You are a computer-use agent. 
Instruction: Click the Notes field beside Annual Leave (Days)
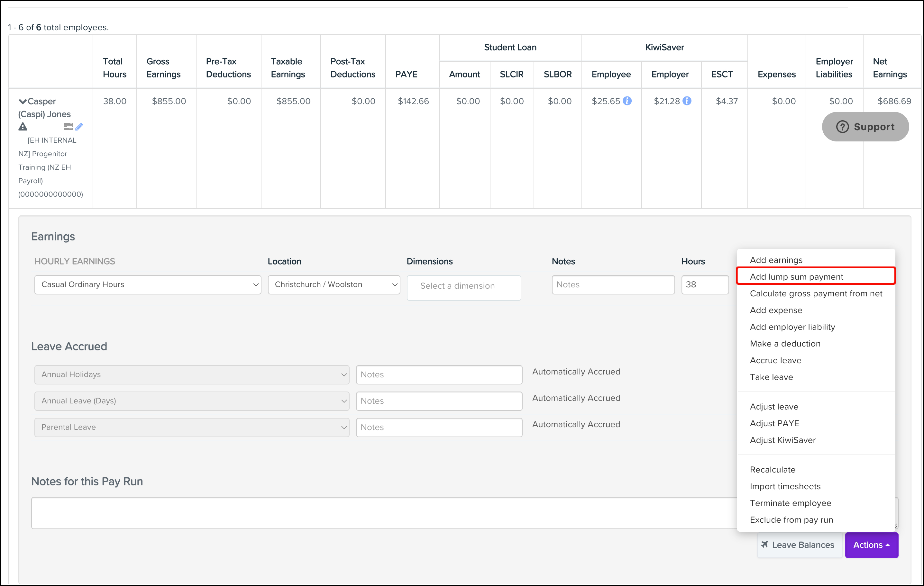(439, 401)
